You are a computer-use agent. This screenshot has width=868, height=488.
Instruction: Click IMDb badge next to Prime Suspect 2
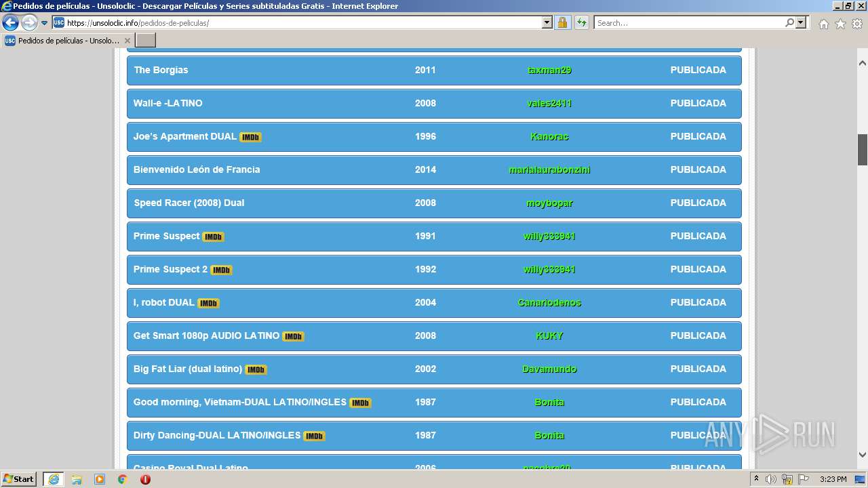(x=221, y=270)
